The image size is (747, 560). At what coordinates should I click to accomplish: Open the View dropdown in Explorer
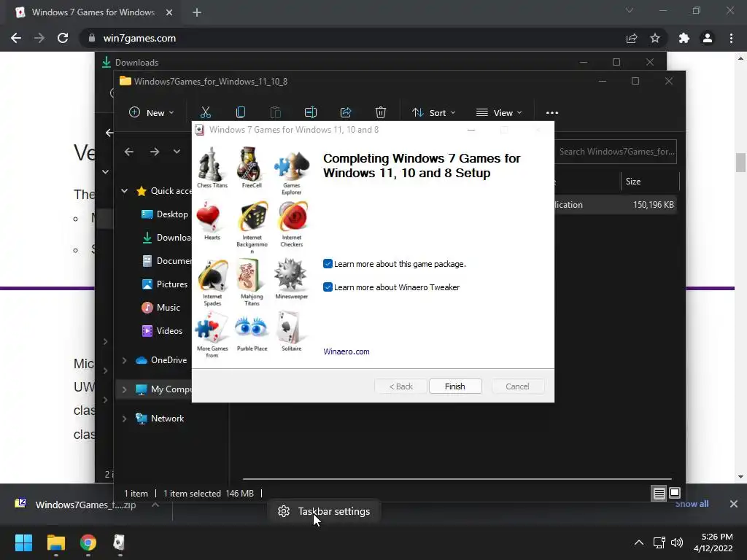coord(499,113)
